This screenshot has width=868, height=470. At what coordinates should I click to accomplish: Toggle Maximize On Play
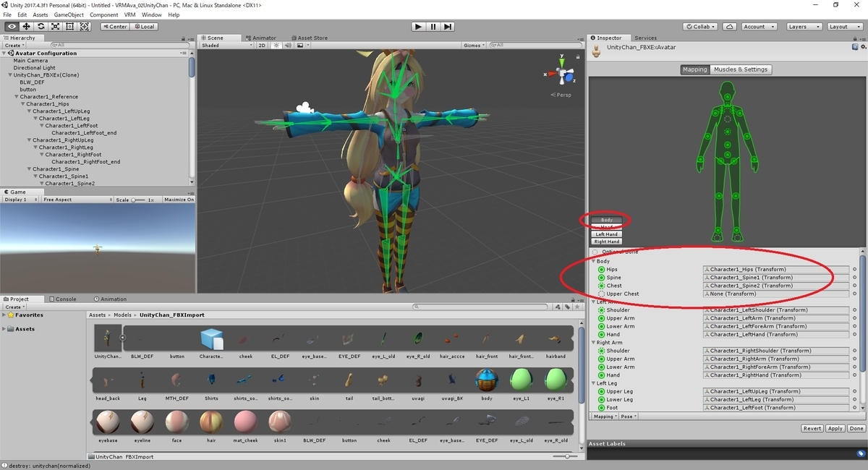[179, 200]
